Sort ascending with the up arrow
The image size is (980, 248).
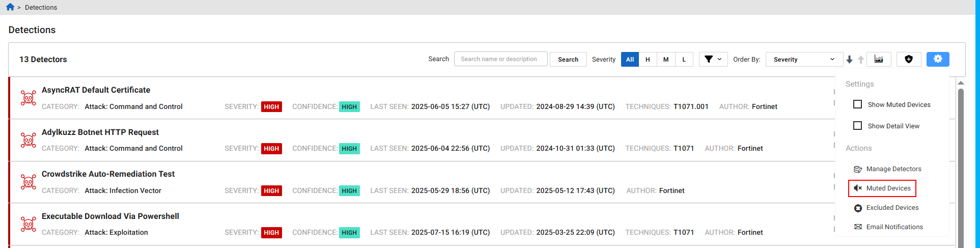[861, 60]
